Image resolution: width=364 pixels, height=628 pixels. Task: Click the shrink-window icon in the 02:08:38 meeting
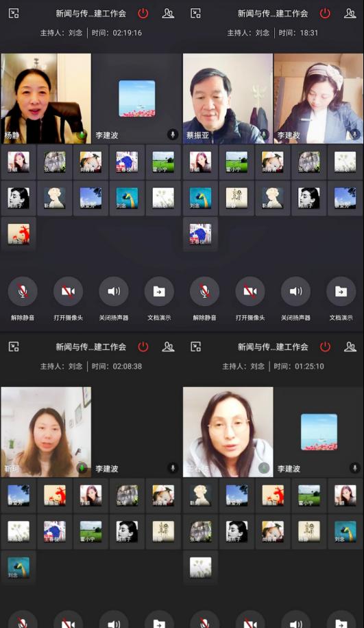click(x=14, y=347)
